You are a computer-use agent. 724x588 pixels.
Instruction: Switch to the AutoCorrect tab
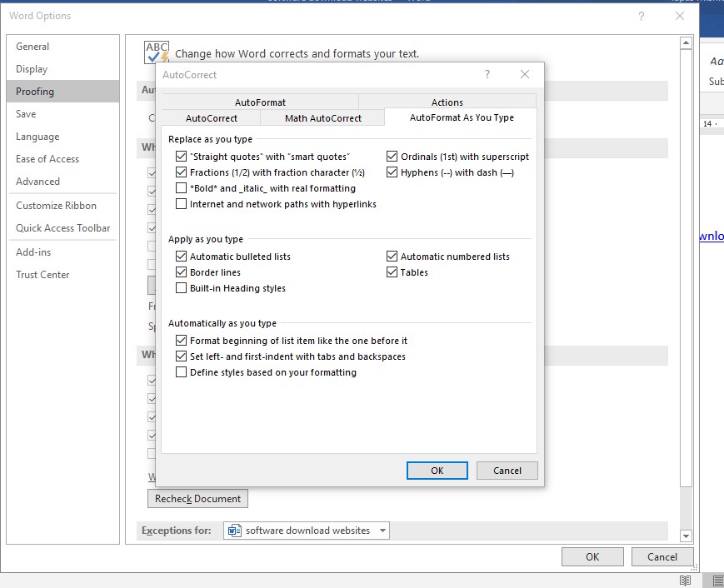pos(211,118)
